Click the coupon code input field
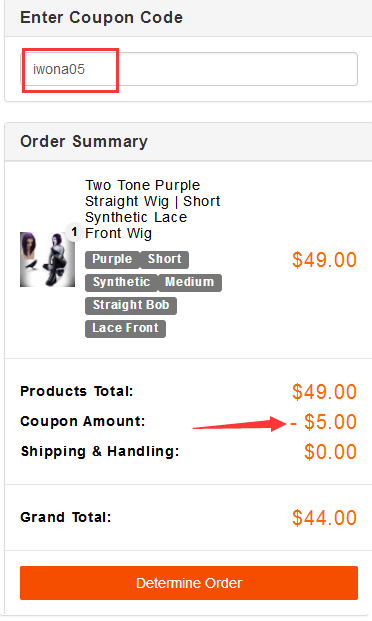Screen dimensions: 372x621 [189, 69]
